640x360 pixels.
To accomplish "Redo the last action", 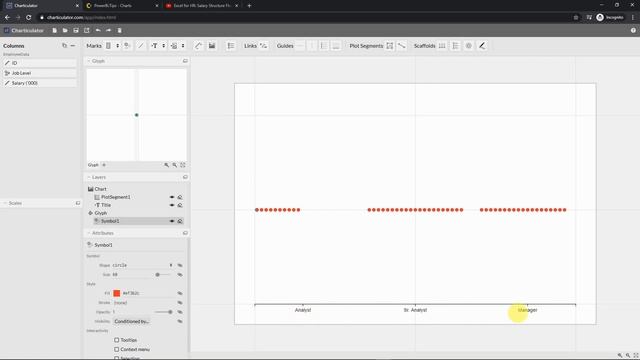I will point(109,30).
